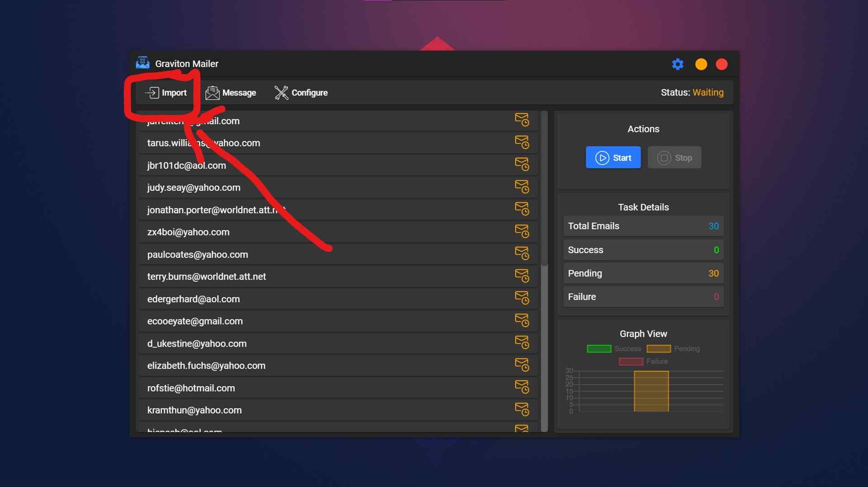Minimize with the orange circle button
The width and height of the screenshot is (868, 487).
click(x=701, y=64)
